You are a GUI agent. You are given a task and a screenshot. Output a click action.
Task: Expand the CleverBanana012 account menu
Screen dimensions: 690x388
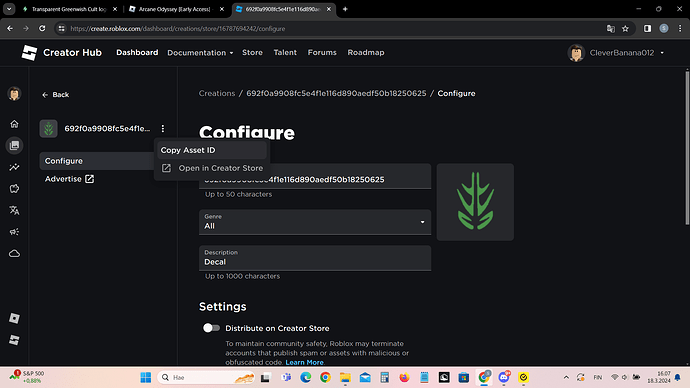(616, 53)
